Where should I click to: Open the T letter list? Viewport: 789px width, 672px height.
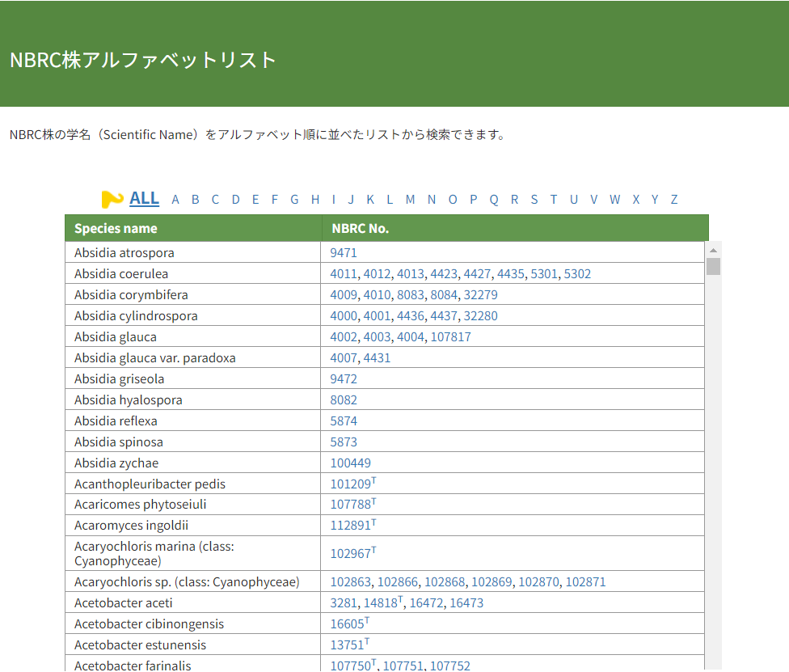click(554, 200)
